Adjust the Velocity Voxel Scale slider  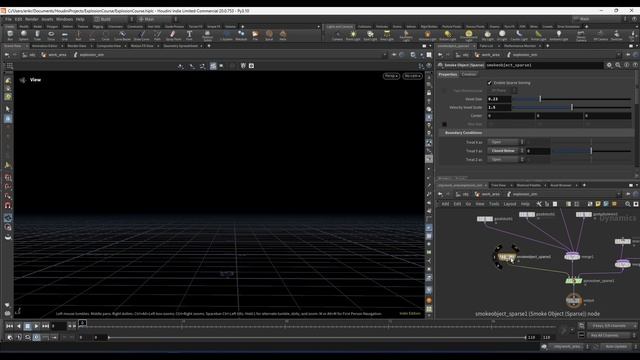point(571,107)
